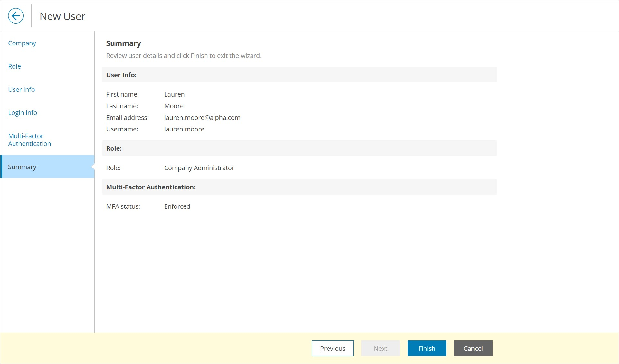The image size is (619, 364).
Task: Click the username lauren.moore value
Action: (184, 129)
